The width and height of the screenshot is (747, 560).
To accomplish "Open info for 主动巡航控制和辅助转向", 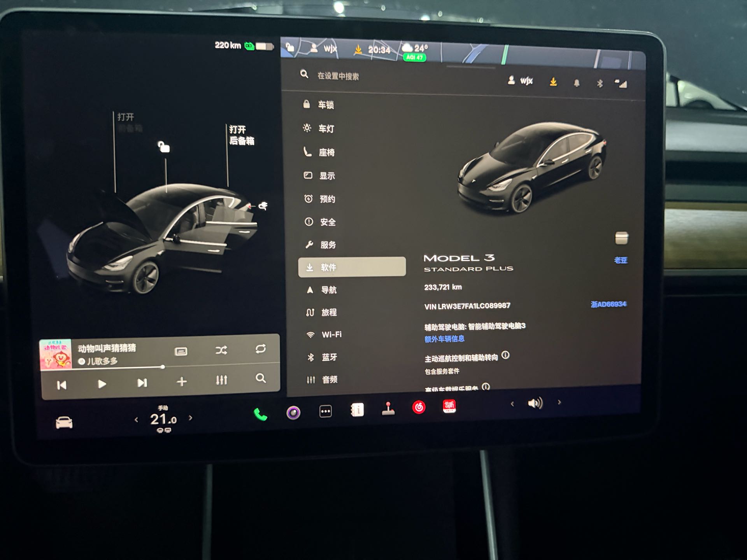I will [x=505, y=355].
